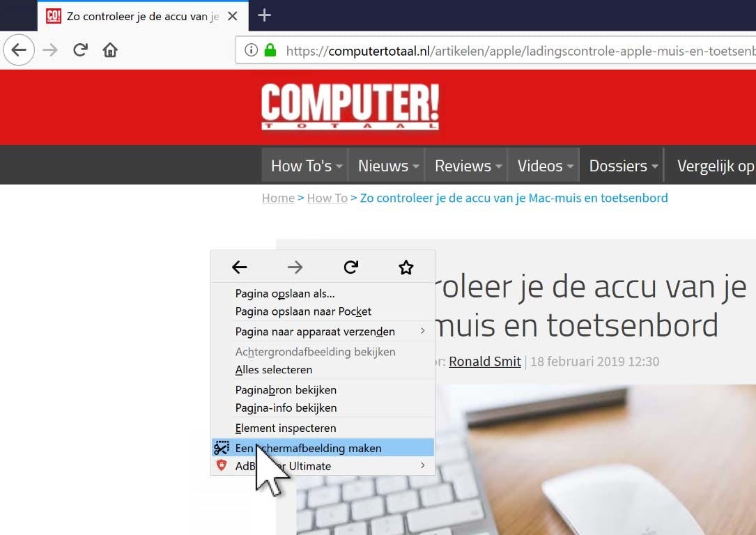Choose Pagina opslaan als menu option
756x535 pixels.
323,293
